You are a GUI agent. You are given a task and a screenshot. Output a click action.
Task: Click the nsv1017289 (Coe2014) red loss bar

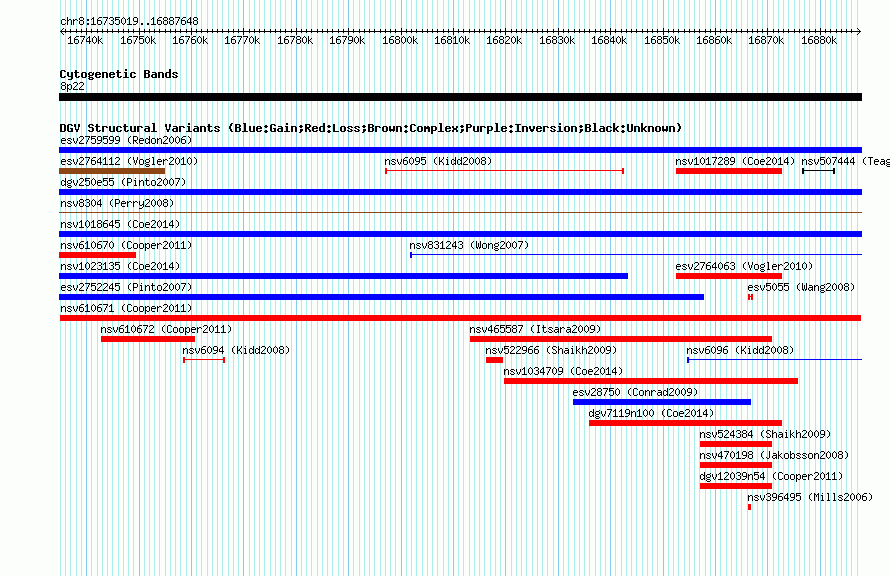click(x=729, y=171)
